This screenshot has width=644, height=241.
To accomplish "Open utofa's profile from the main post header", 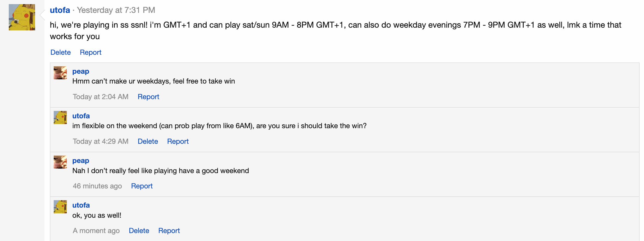I will 60,10.
